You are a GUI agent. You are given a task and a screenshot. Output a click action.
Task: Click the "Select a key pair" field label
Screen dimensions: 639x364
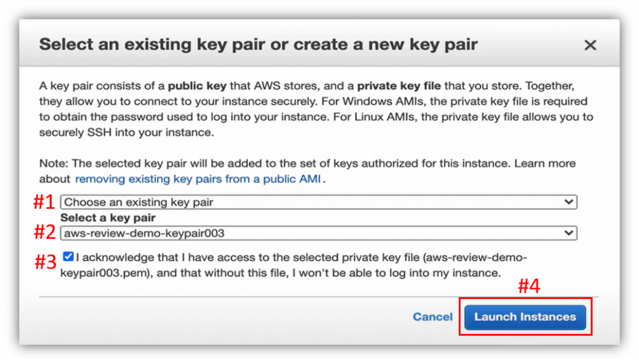click(x=108, y=218)
